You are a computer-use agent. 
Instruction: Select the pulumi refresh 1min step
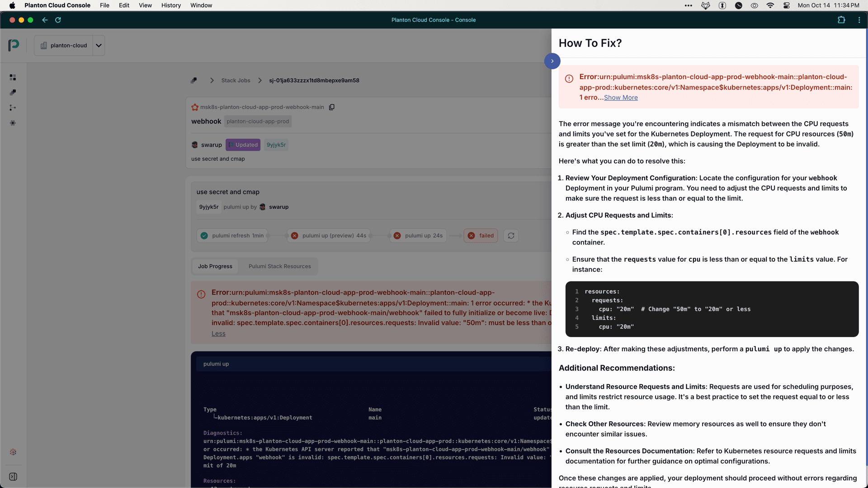(x=232, y=236)
